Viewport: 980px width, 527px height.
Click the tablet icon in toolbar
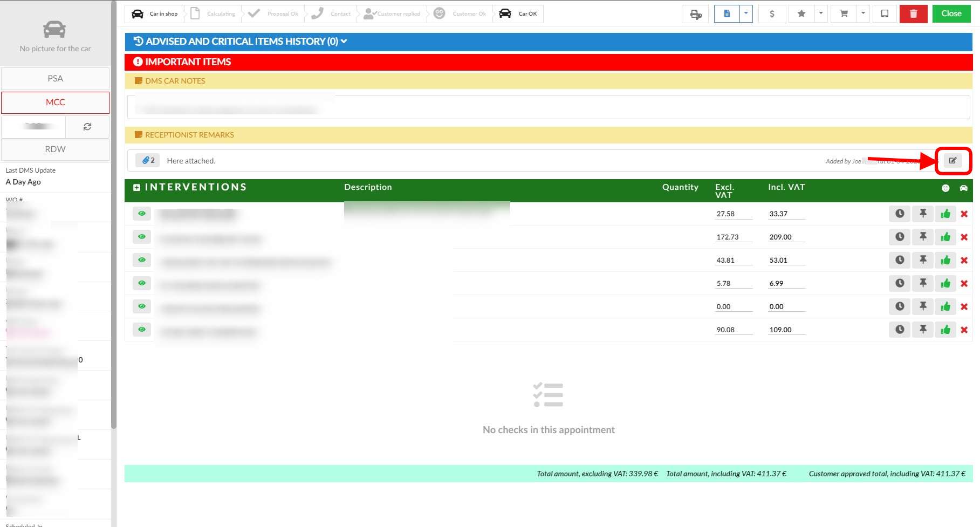pyautogui.click(x=885, y=14)
